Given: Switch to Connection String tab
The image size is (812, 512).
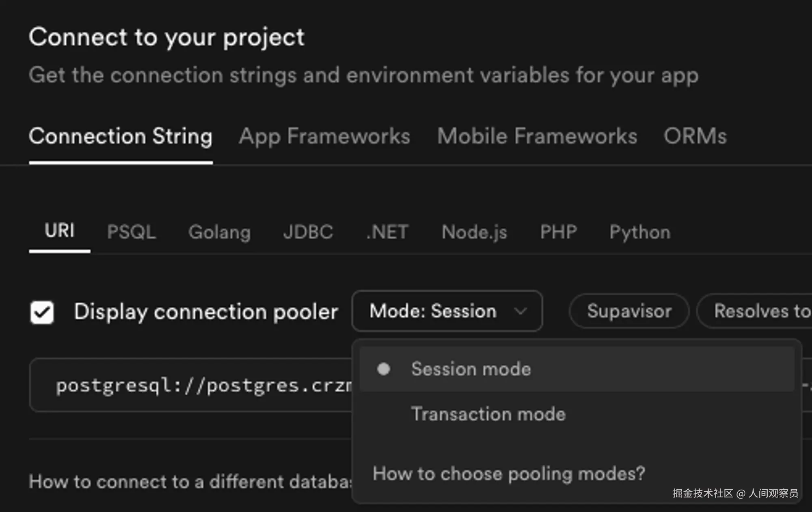Looking at the screenshot, I should 121,136.
